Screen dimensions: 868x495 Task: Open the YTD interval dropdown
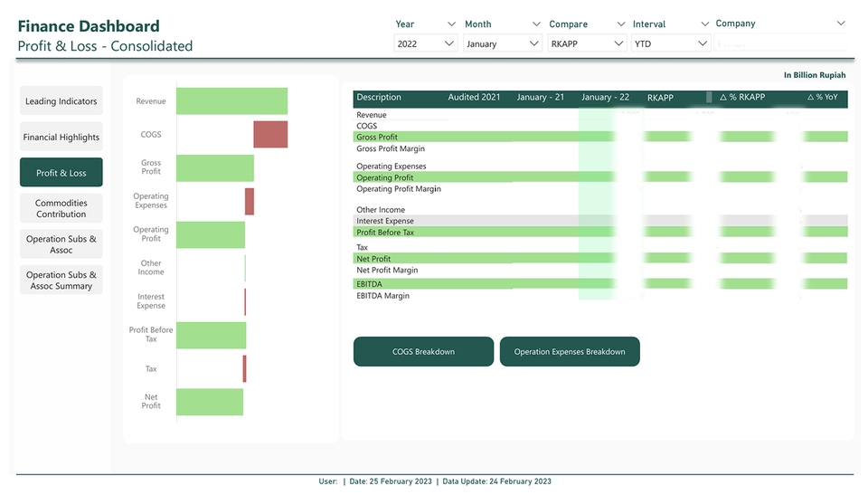671,43
